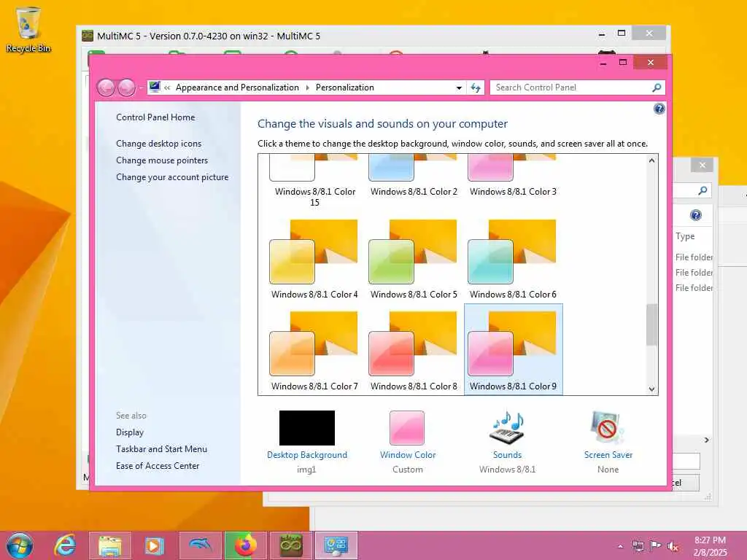Open the Display link
This screenshot has width=747, height=560.
point(130,432)
